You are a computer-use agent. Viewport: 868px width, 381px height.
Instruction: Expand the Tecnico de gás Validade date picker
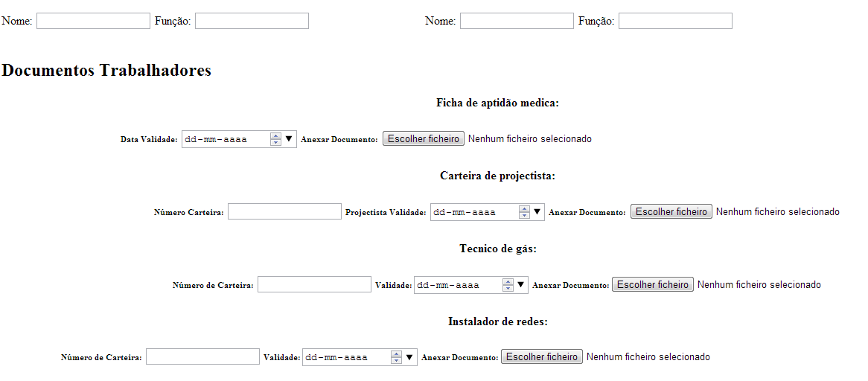(520, 284)
